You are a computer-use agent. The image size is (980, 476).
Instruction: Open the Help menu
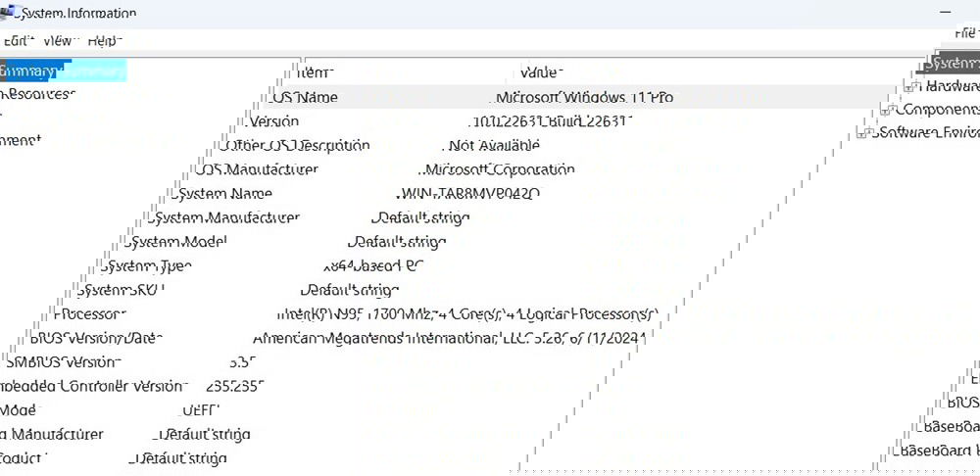pos(104,40)
